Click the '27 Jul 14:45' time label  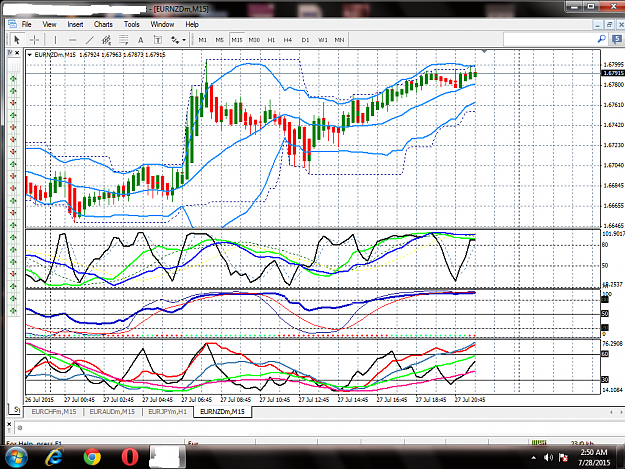coord(353,400)
